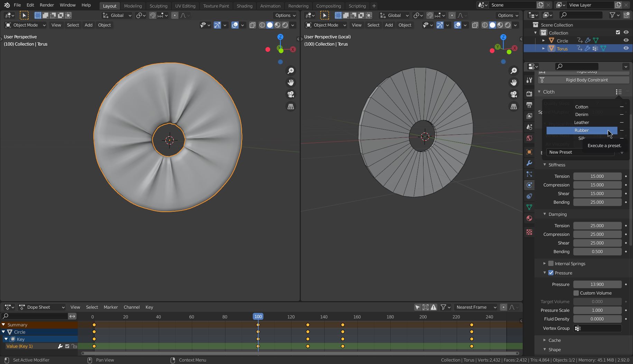This screenshot has height=364, width=633.
Task: Enable wireframe shading in left viewport
Action: [x=262, y=25]
